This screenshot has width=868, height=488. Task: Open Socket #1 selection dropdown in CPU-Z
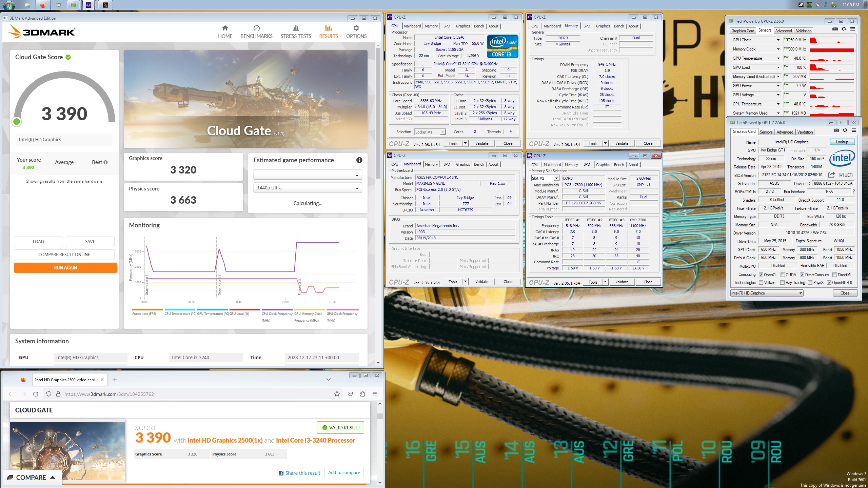pyautogui.click(x=430, y=132)
